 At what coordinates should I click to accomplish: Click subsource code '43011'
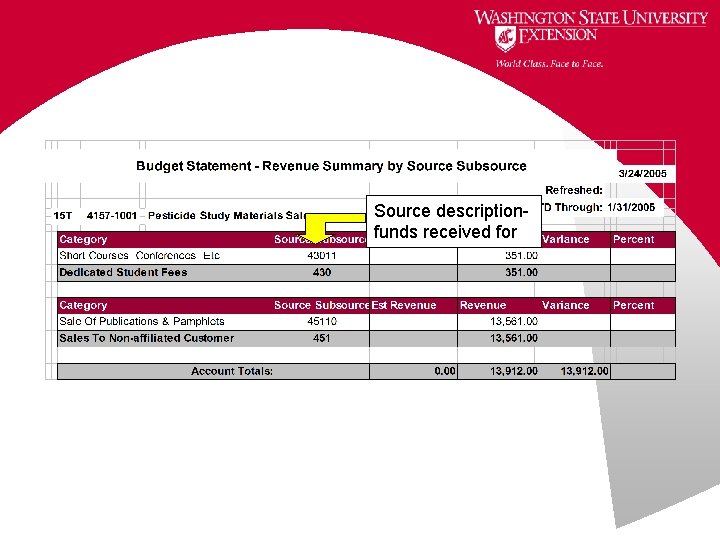point(321,255)
